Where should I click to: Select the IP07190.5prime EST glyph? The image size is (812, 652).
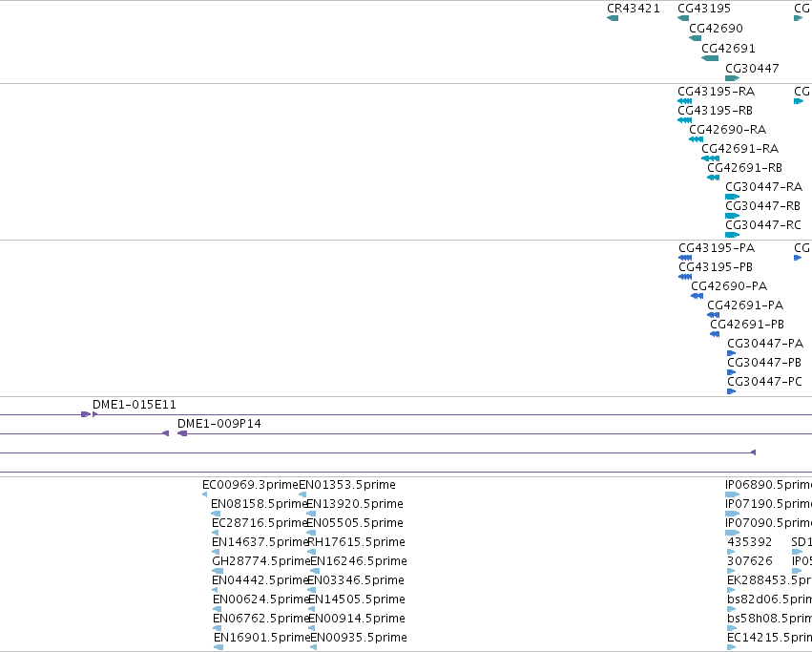tap(732, 514)
